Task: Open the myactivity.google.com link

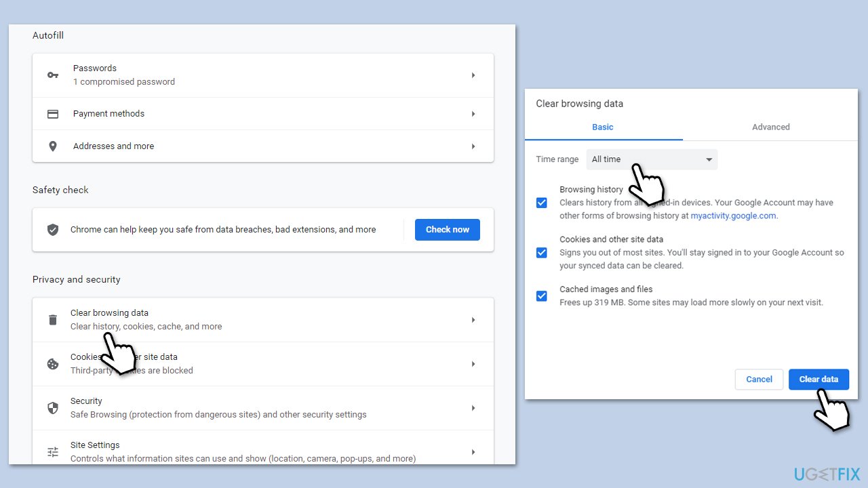Action: (733, 216)
